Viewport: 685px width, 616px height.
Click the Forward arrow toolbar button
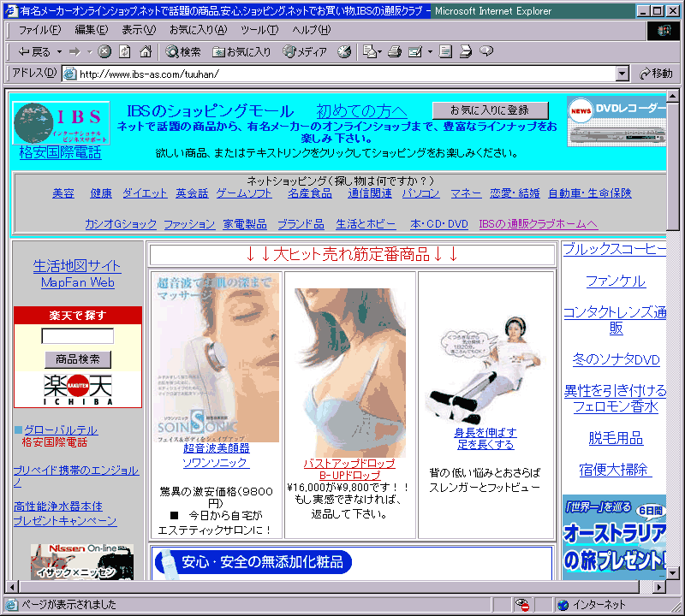(x=74, y=51)
